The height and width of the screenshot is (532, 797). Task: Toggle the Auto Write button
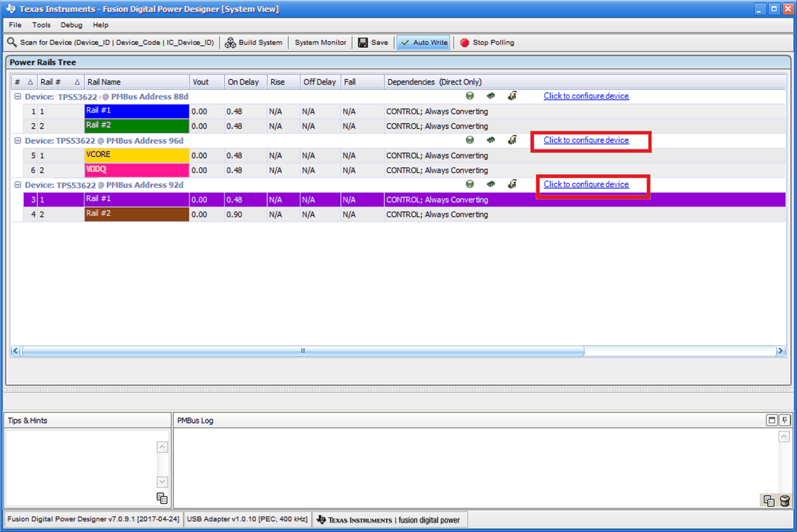tap(423, 42)
